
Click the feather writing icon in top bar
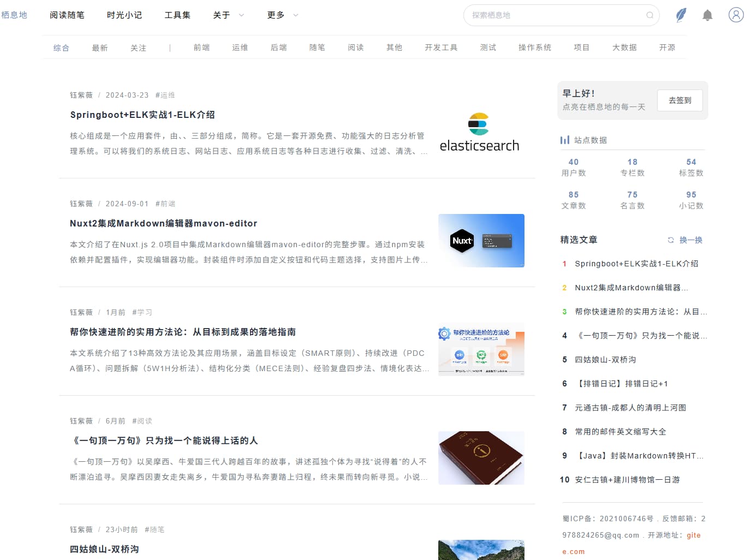(x=680, y=15)
